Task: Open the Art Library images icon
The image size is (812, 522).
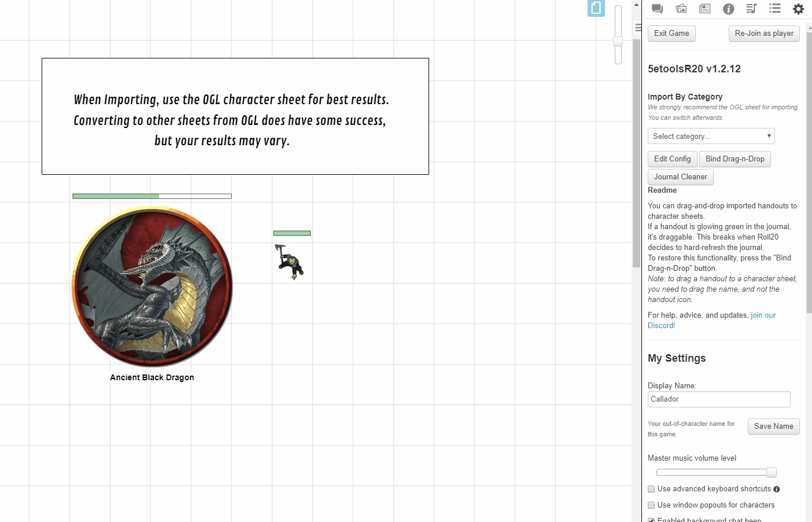Action: 681,9
